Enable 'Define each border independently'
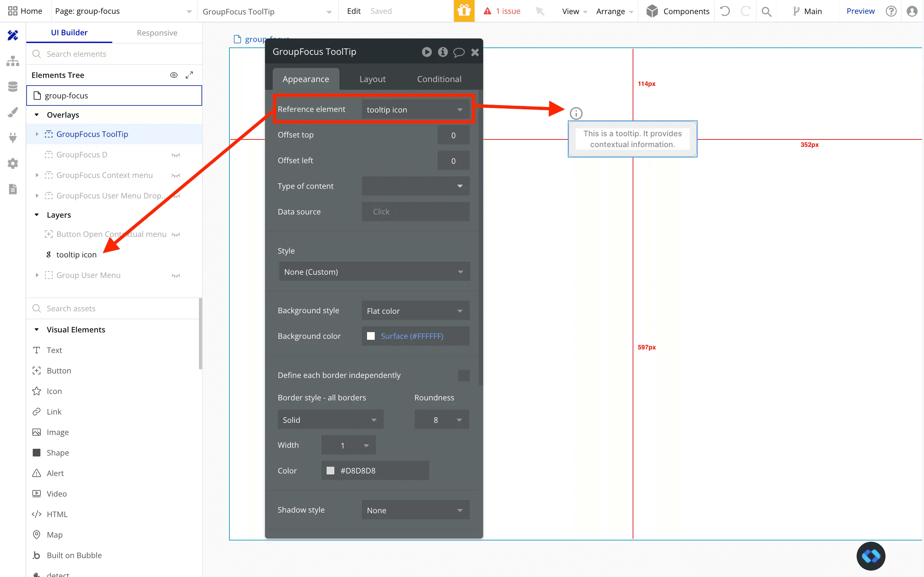This screenshot has height=577, width=924. tap(463, 375)
